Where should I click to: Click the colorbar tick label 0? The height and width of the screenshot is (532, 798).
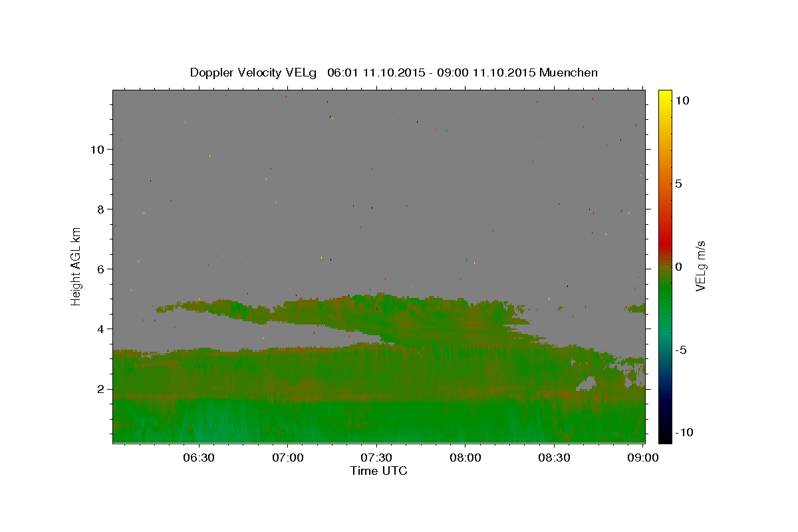coord(678,266)
